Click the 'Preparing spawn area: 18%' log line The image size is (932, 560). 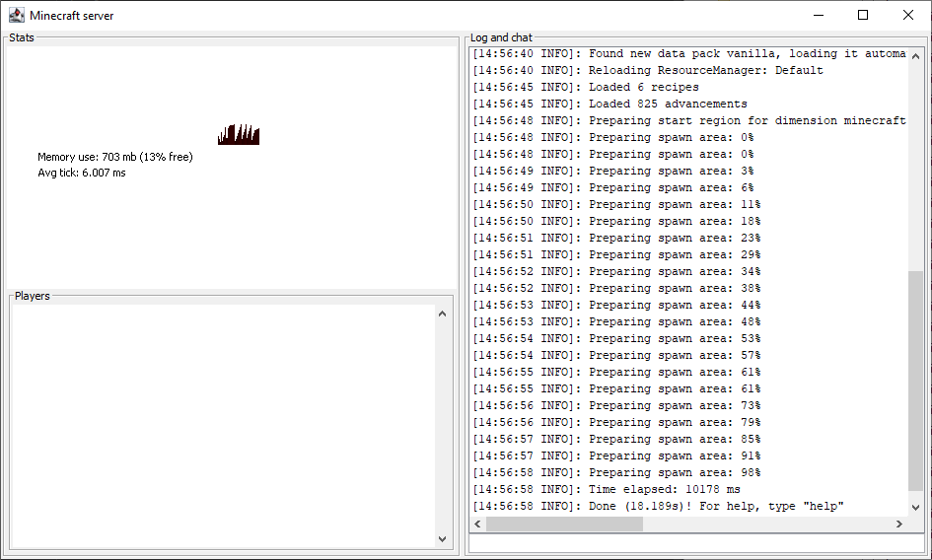tap(617, 221)
